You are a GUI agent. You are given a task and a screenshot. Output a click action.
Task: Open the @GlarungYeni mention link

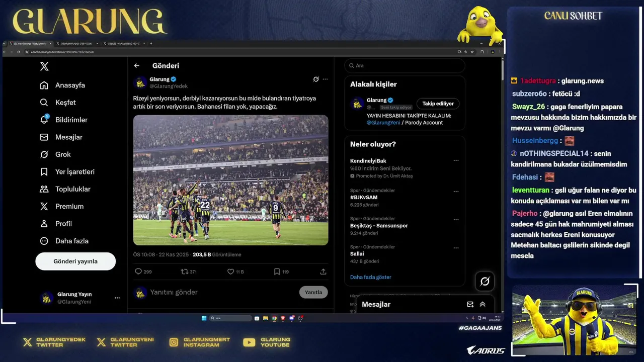[383, 123]
